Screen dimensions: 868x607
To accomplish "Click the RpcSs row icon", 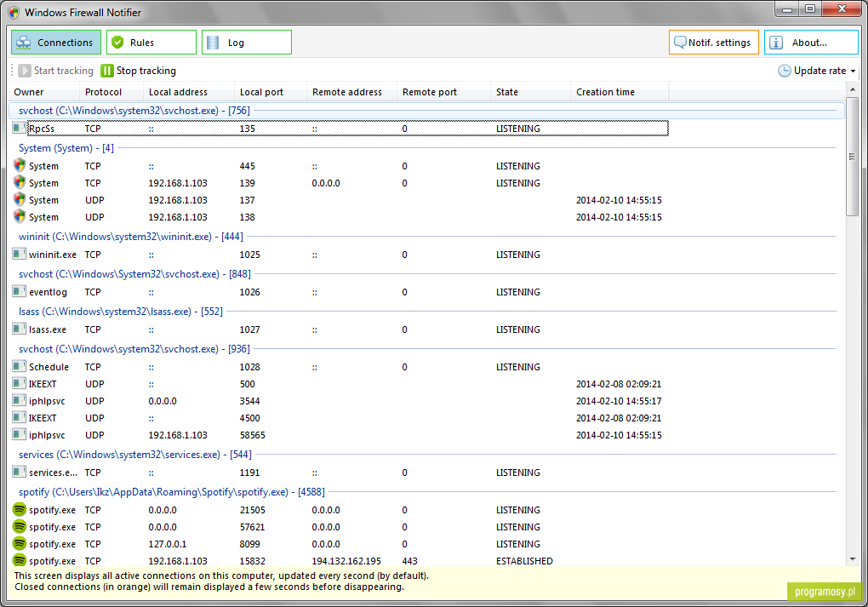I will 20,128.
